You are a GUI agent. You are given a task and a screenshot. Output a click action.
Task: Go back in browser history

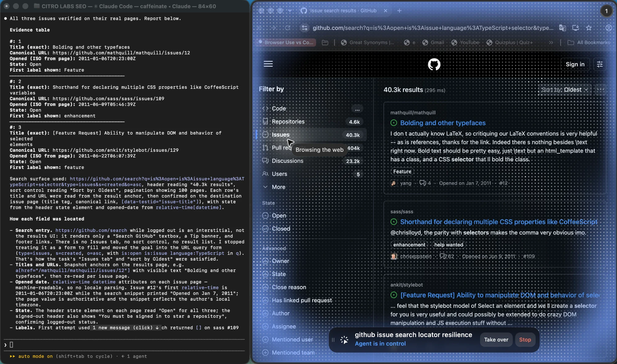point(260,28)
